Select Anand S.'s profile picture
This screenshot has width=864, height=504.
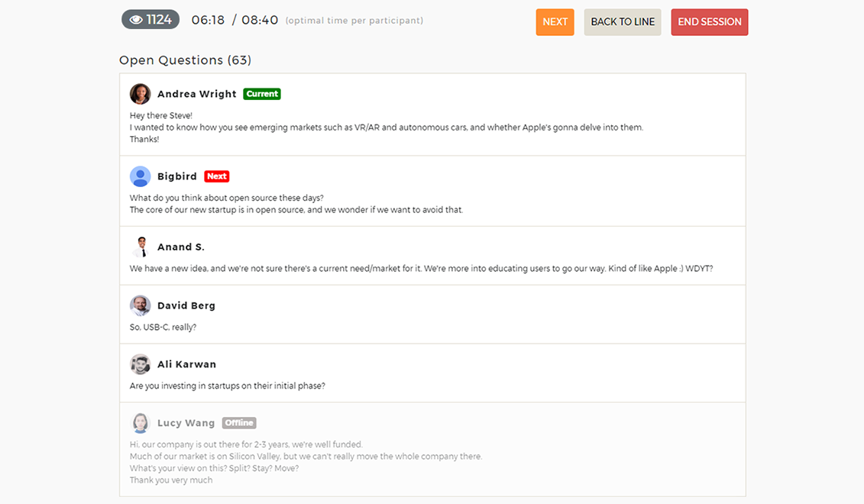tap(141, 247)
